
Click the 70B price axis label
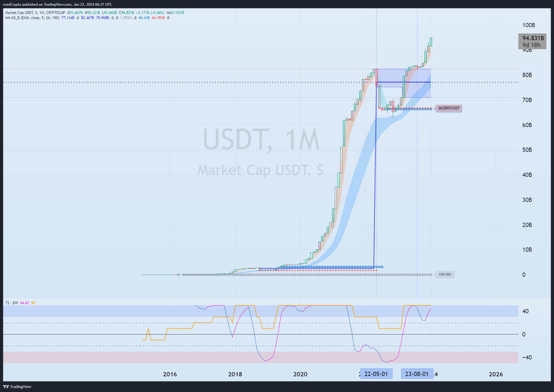click(527, 100)
